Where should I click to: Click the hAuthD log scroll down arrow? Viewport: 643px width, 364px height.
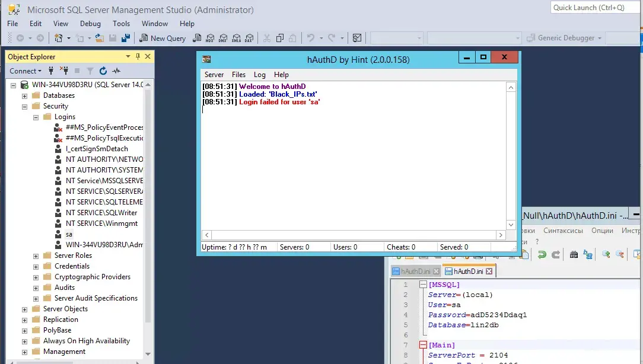coord(511,225)
